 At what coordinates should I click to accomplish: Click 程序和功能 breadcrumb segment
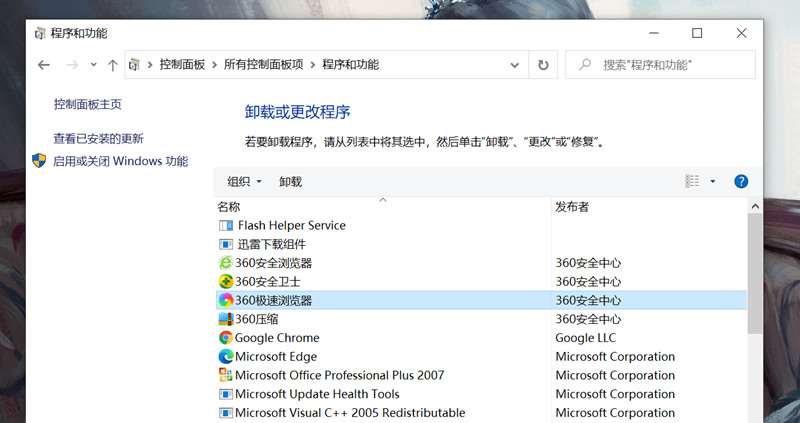point(351,65)
